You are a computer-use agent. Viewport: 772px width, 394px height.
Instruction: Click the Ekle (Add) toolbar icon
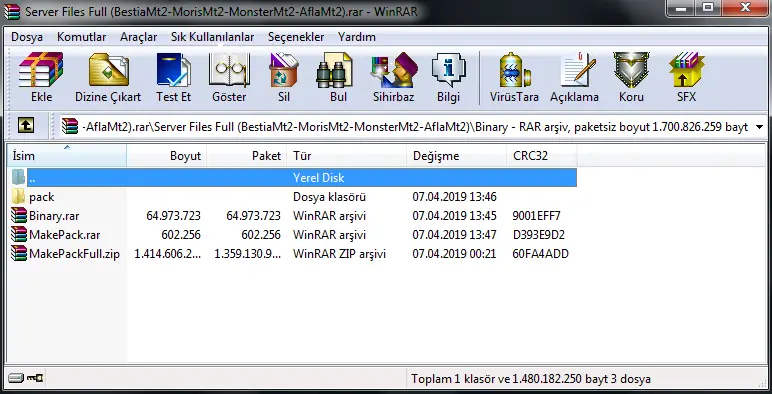[x=41, y=70]
